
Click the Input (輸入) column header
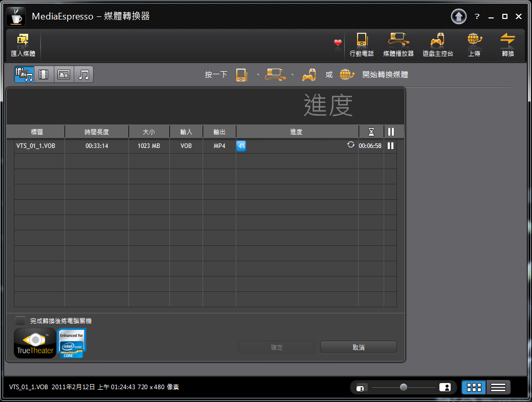click(186, 132)
